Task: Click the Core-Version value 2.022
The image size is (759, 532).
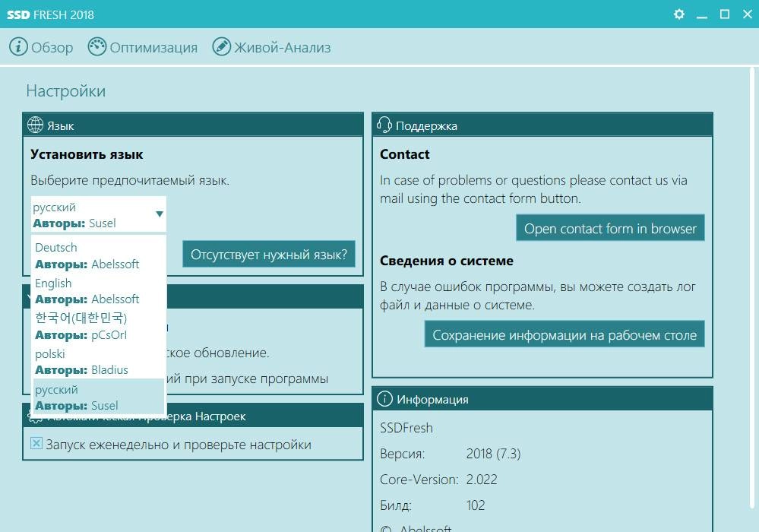Action: click(x=482, y=480)
